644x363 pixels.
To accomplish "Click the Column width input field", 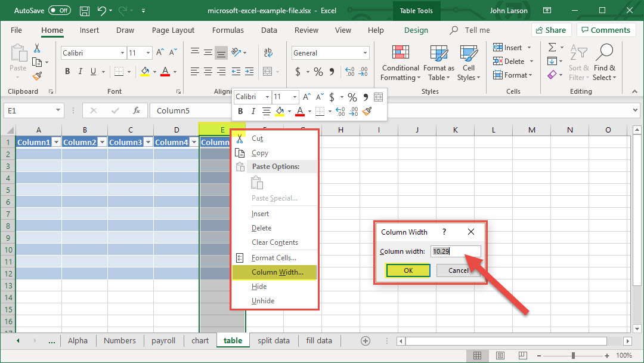I will tap(456, 251).
